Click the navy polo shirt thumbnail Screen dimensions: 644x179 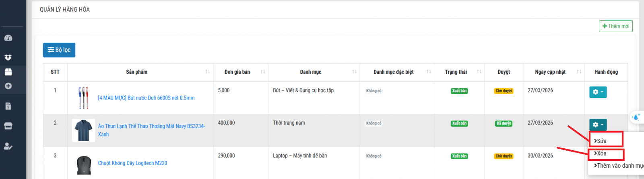pyautogui.click(x=83, y=130)
